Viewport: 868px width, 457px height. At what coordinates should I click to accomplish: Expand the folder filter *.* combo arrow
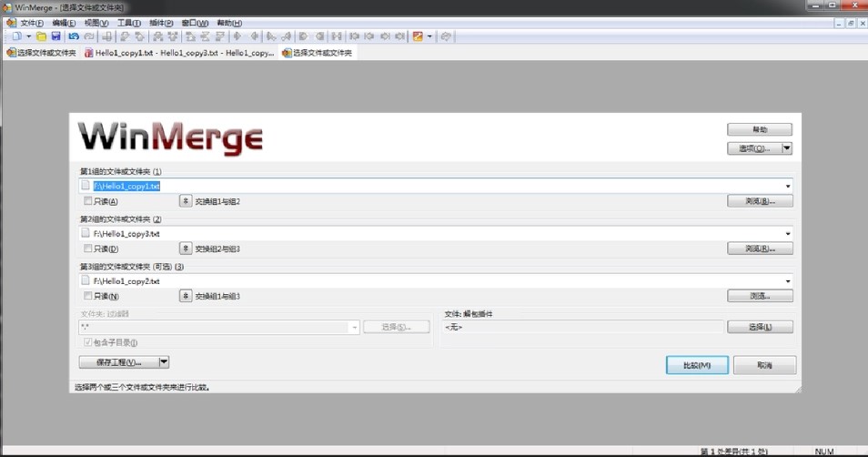tap(354, 328)
